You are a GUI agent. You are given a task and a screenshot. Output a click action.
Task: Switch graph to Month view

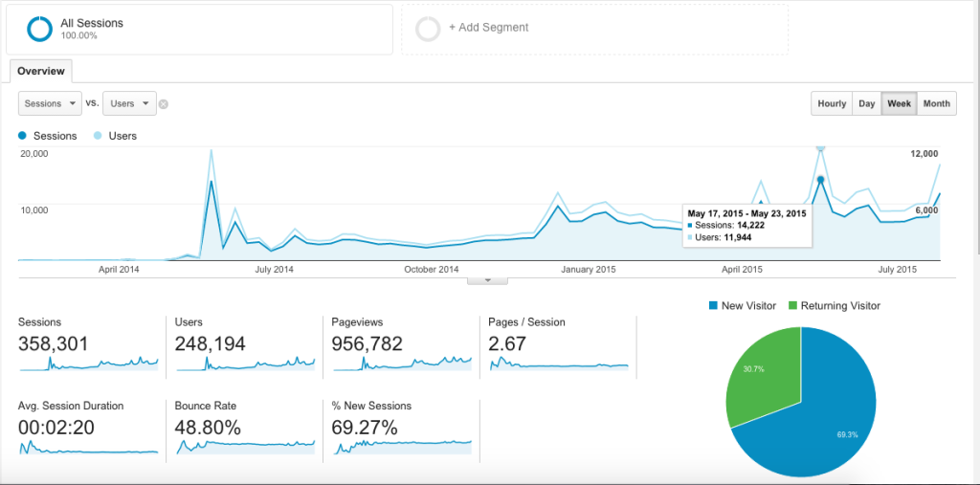pyautogui.click(x=936, y=103)
